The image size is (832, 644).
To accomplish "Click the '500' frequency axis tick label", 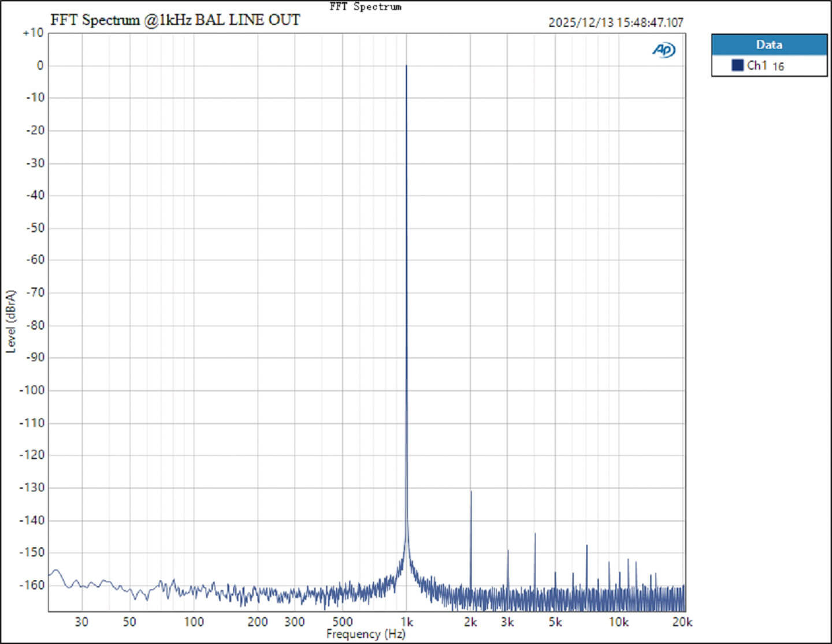I will coord(342,622).
